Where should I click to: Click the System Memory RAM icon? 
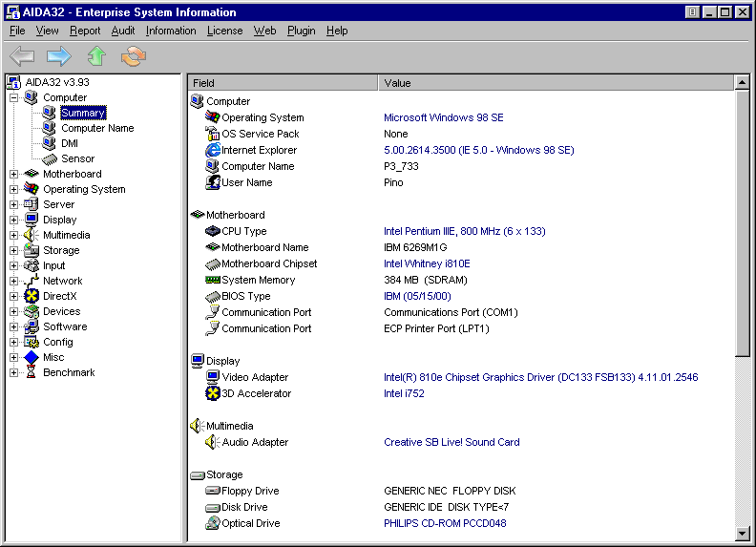click(x=213, y=280)
